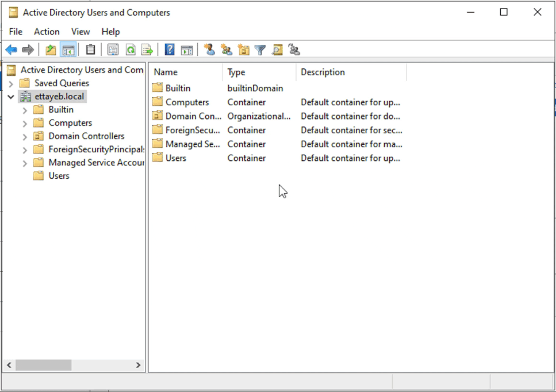Image resolution: width=556 pixels, height=392 pixels.
Task: Sort the list by the Name column header
Action: tap(186, 72)
